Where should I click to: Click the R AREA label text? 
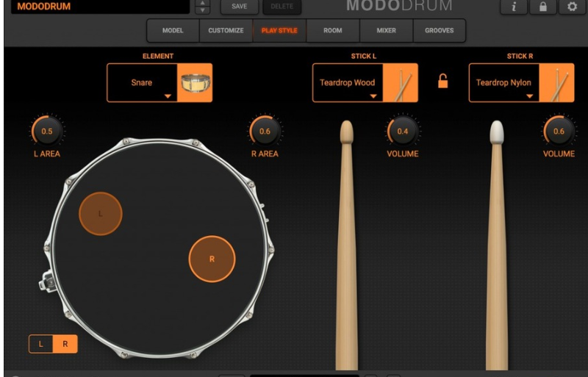tap(265, 154)
